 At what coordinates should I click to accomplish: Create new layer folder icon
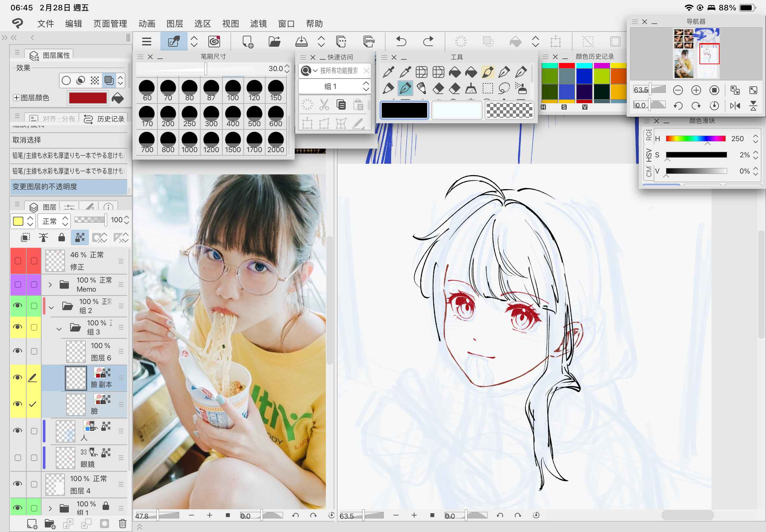pyautogui.click(x=50, y=524)
